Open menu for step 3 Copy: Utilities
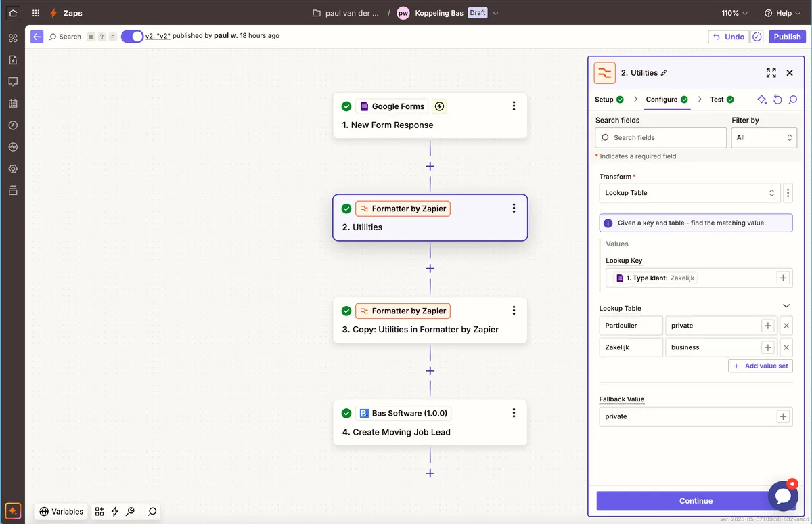The width and height of the screenshot is (812, 524). point(514,311)
